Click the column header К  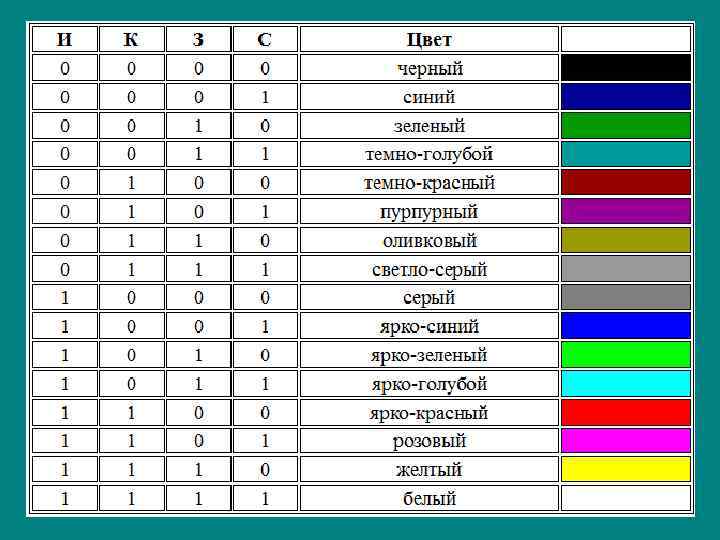pos(131,39)
